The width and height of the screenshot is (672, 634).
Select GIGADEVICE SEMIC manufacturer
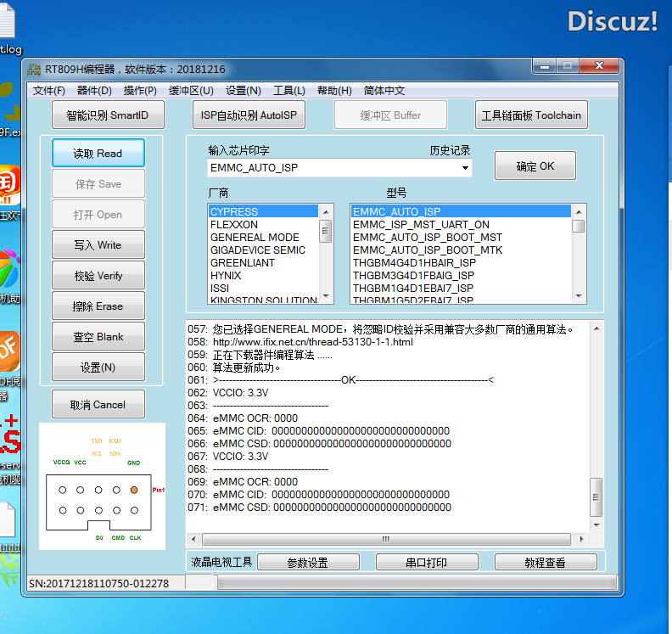click(263, 250)
